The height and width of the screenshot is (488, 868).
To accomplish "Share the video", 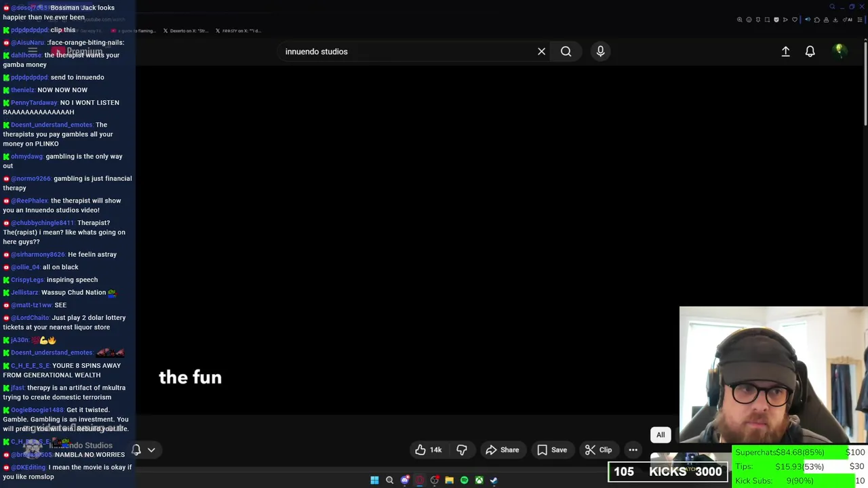I will pyautogui.click(x=502, y=450).
